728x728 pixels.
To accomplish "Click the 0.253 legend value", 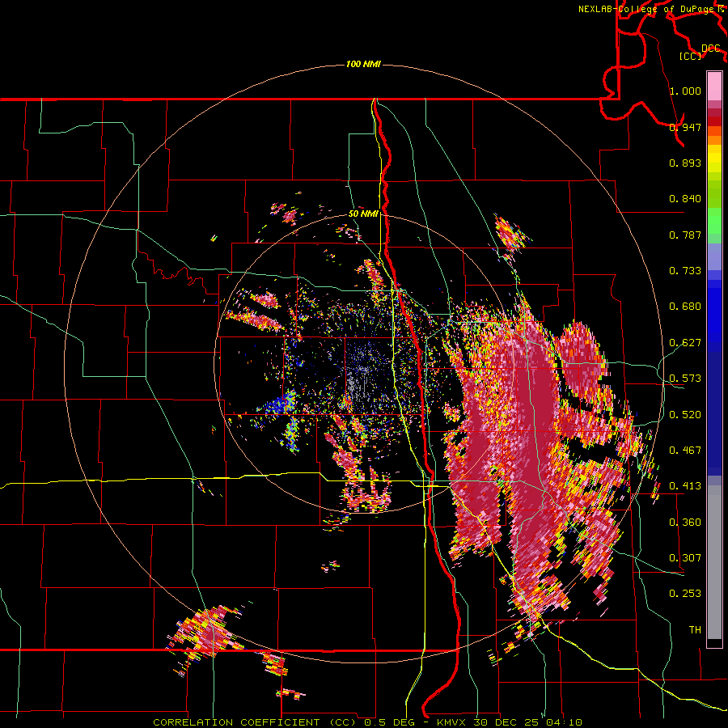I will point(685,594).
